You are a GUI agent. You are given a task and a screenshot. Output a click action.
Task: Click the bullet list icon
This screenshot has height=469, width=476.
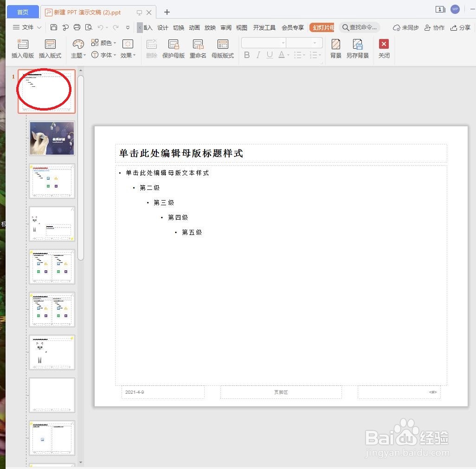tap(297, 55)
